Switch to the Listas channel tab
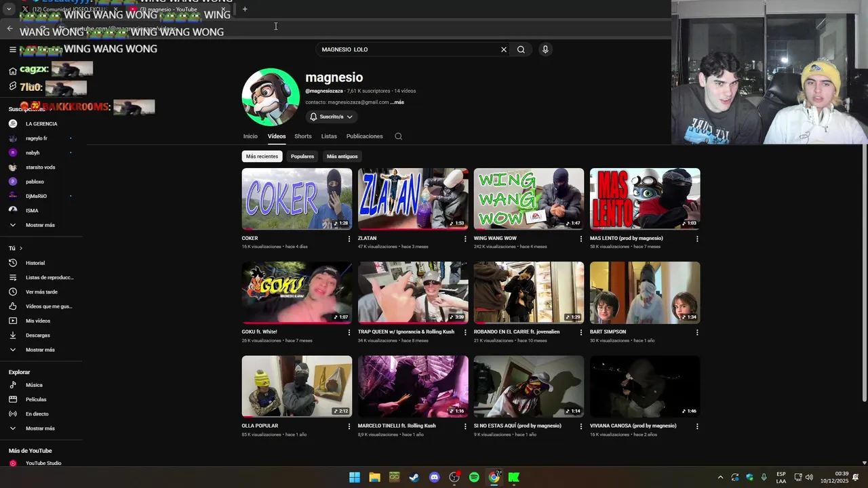This screenshot has width=868, height=488. (x=329, y=136)
